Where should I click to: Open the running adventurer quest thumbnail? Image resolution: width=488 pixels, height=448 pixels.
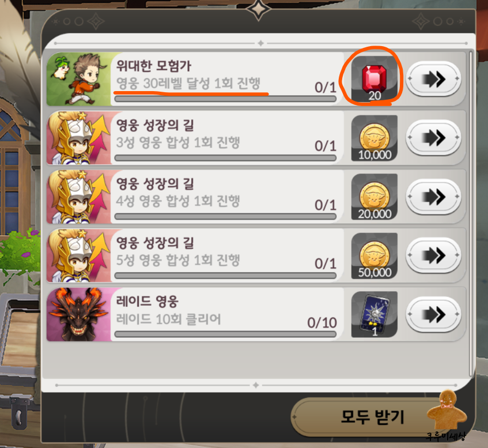pos(79,79)
